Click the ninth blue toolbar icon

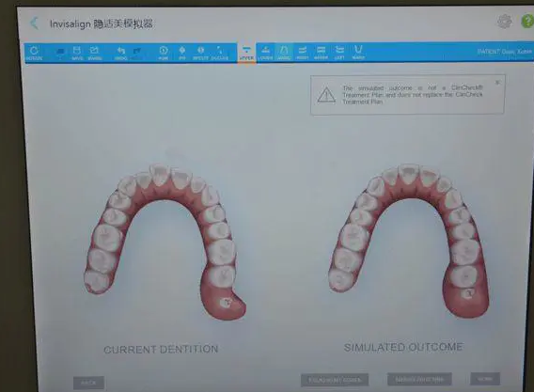tap(200, 53)
